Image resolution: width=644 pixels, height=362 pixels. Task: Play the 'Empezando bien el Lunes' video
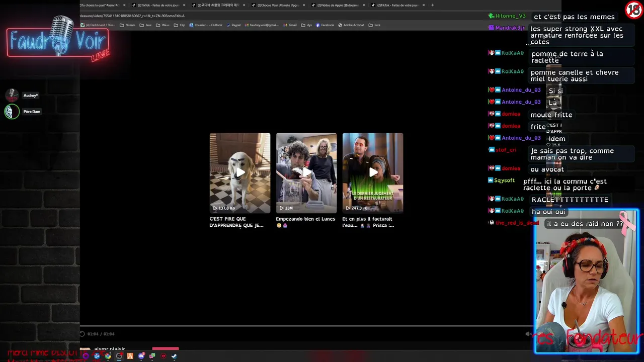tap(306, 173)
